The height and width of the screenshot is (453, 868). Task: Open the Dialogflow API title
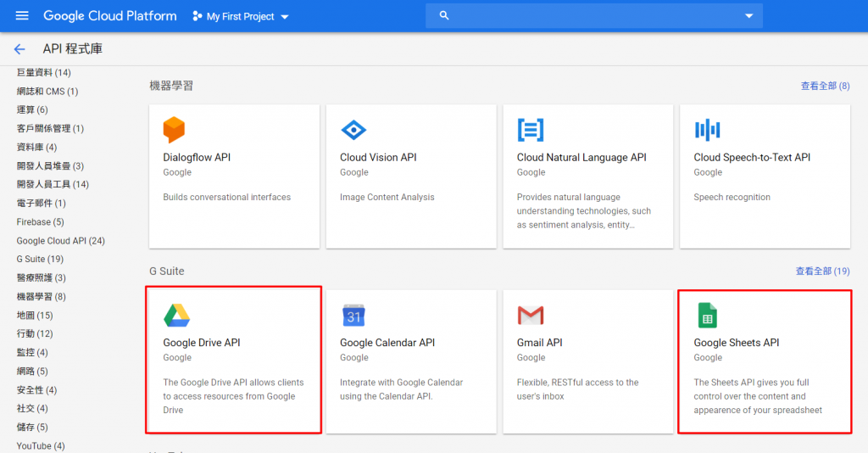[x=197, y=157]
